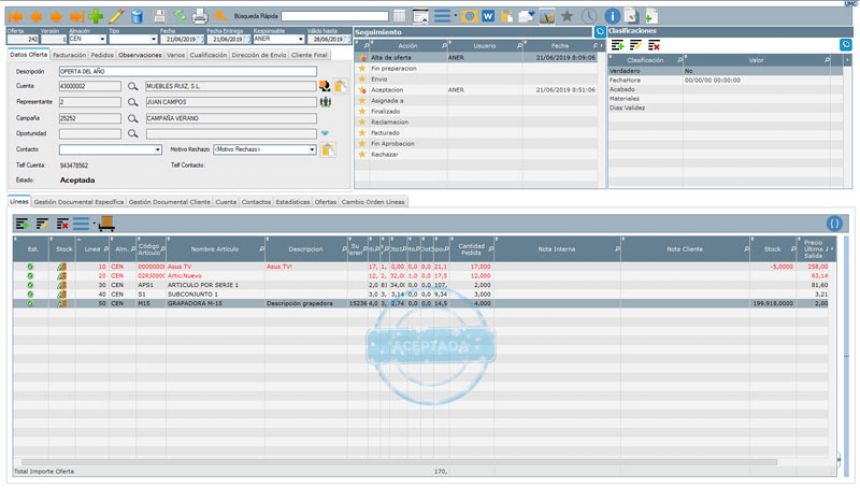Toggle the star next to Envio action

(363, 79)
